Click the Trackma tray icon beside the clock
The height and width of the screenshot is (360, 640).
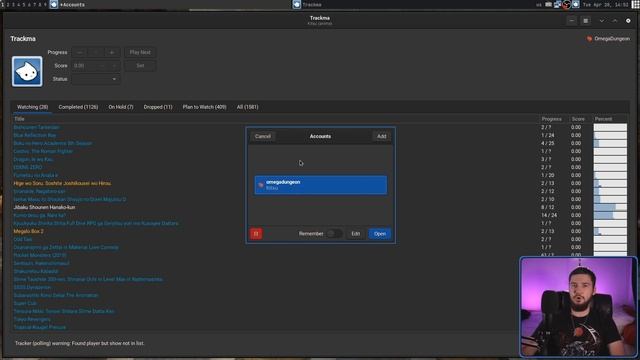[576, 4]
